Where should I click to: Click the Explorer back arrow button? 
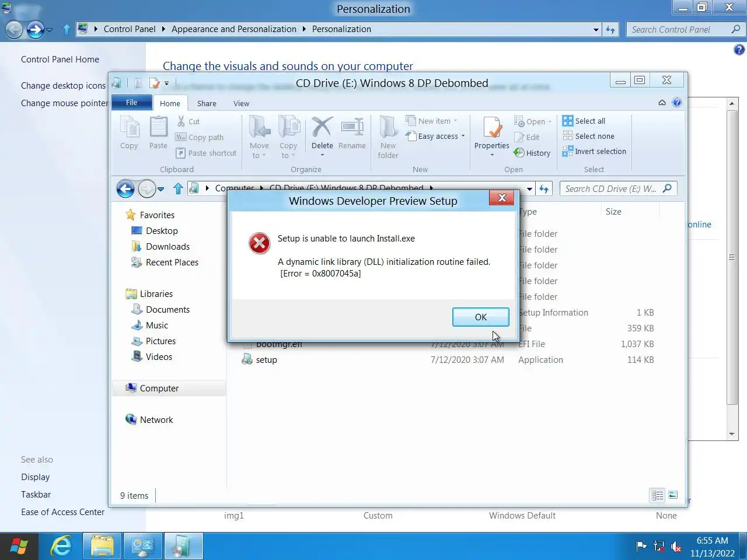tap(125, 188)
